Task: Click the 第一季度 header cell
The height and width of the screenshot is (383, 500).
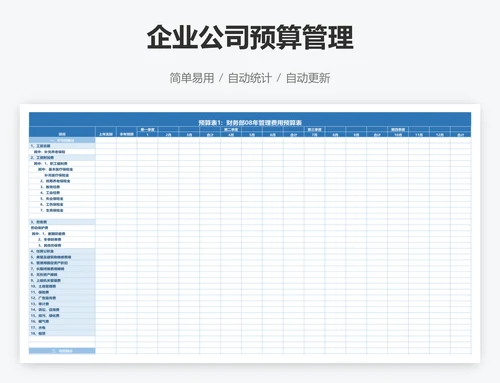Action: point(147,129)
